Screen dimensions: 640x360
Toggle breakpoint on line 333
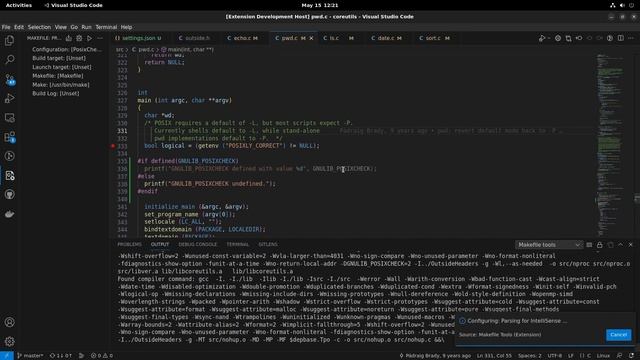click(113, 146)
